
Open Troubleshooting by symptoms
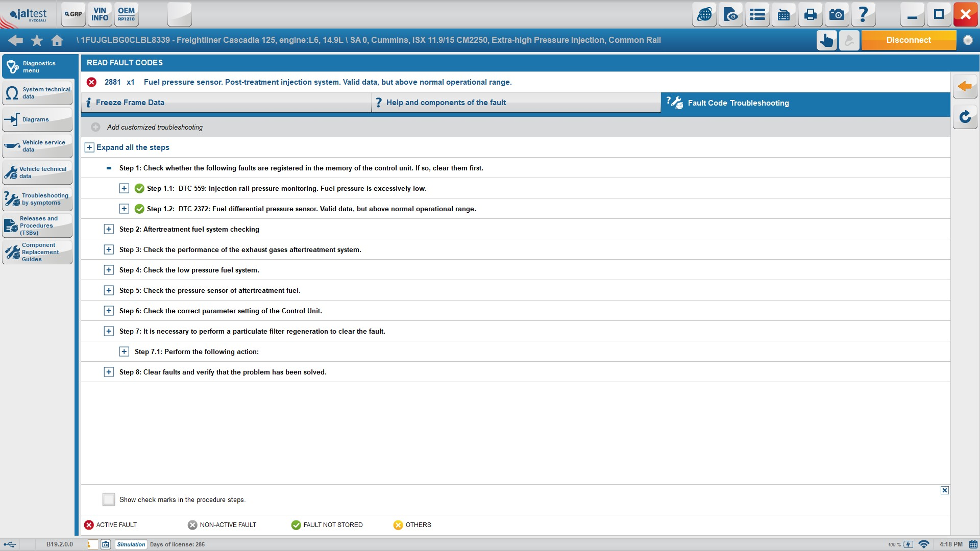click(x=37, y=199)
